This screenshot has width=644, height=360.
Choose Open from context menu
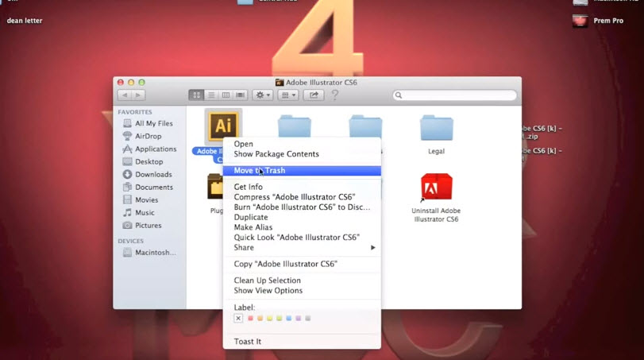coord(302,144)
